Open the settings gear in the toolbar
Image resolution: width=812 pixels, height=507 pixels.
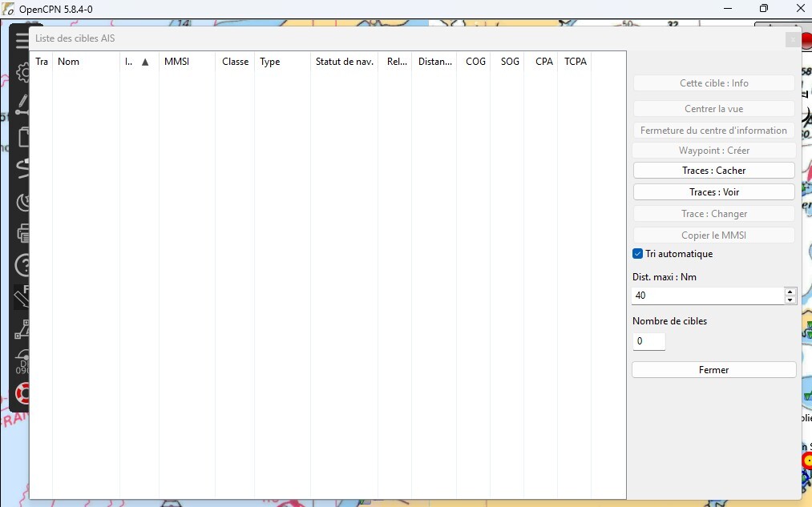pyautogui.click(x=22, y=72)
